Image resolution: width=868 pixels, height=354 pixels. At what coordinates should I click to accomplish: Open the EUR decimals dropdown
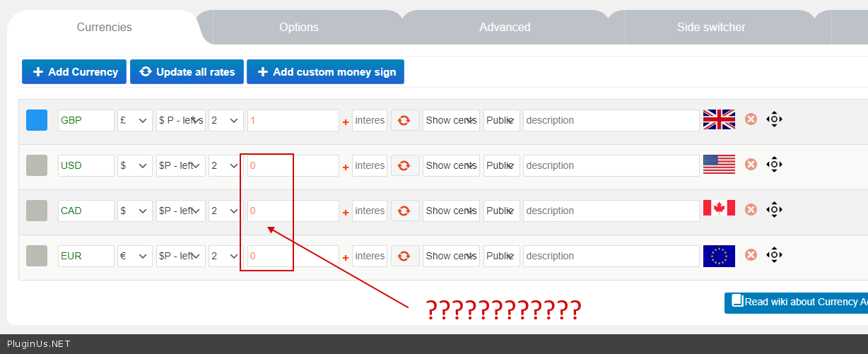point(226,256)
